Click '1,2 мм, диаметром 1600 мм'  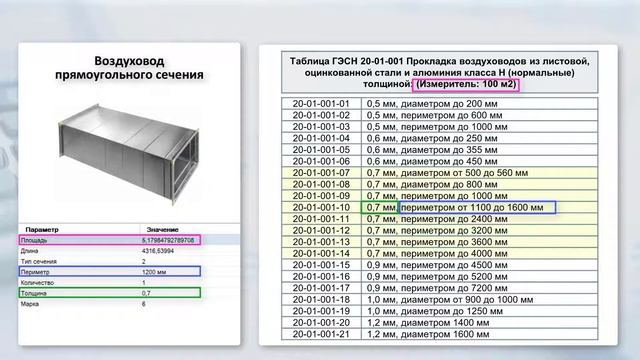pos(427,334)
